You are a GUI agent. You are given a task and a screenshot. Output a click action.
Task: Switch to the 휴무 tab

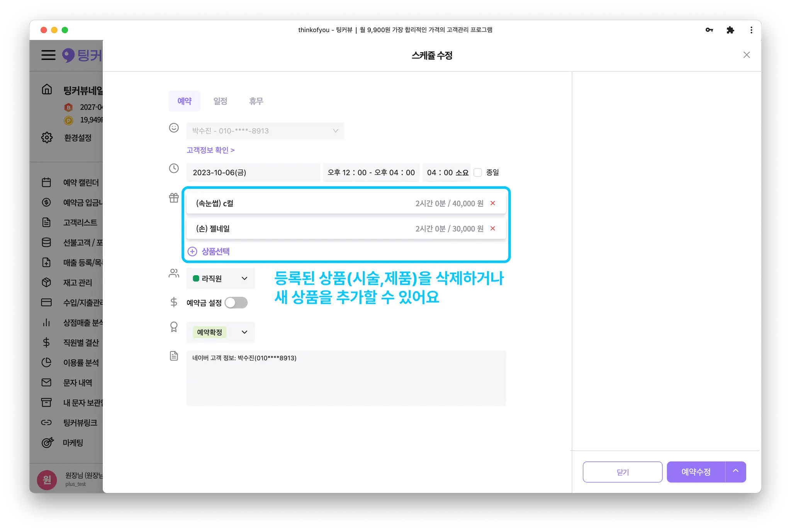point(256,101)
